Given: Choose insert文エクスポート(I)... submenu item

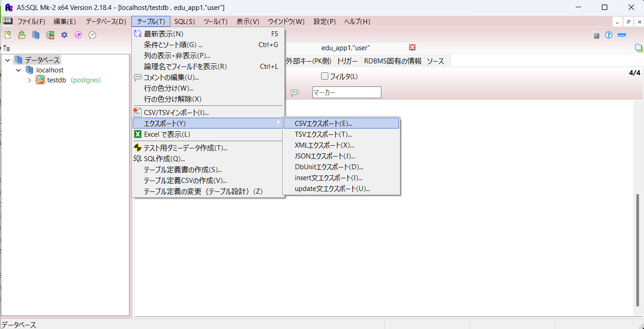Looking at the screenshot, I should pyautogui.click(x=341, y=177).
